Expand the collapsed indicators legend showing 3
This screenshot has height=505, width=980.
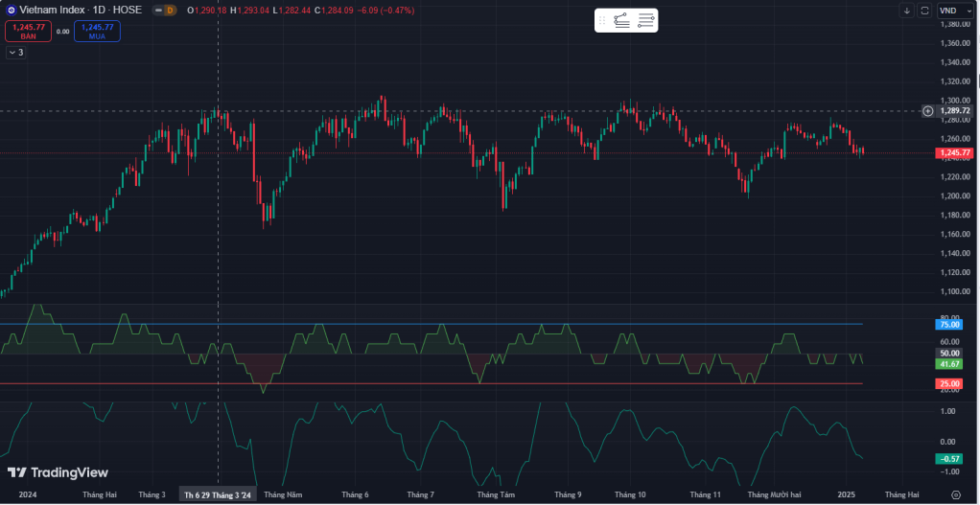coord(15,53)
